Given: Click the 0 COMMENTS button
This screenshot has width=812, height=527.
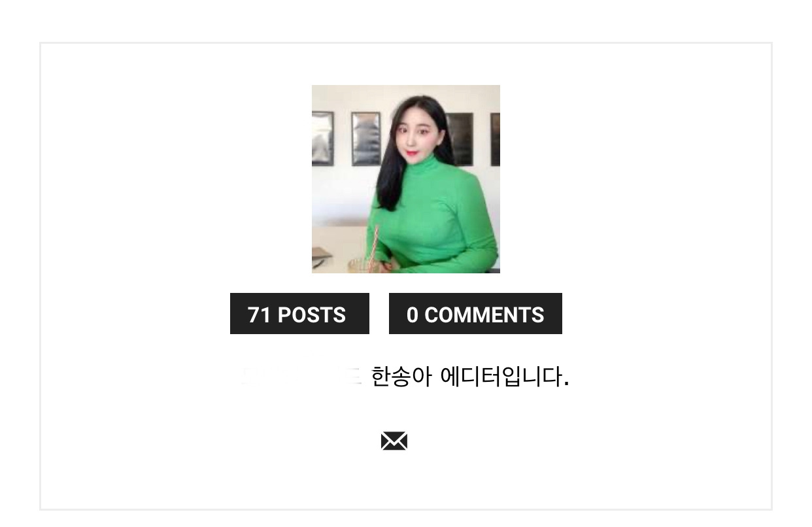Looking at the screenshot, I should coord(475,314).
